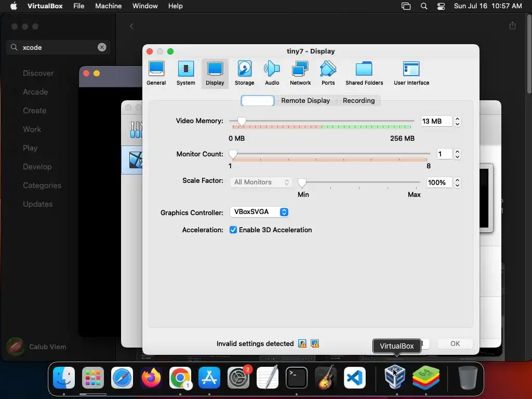The height and width of the screenshot is (399, 532).
Task: Click the Calub Viem account in App Store
Action: pos(37,347)
